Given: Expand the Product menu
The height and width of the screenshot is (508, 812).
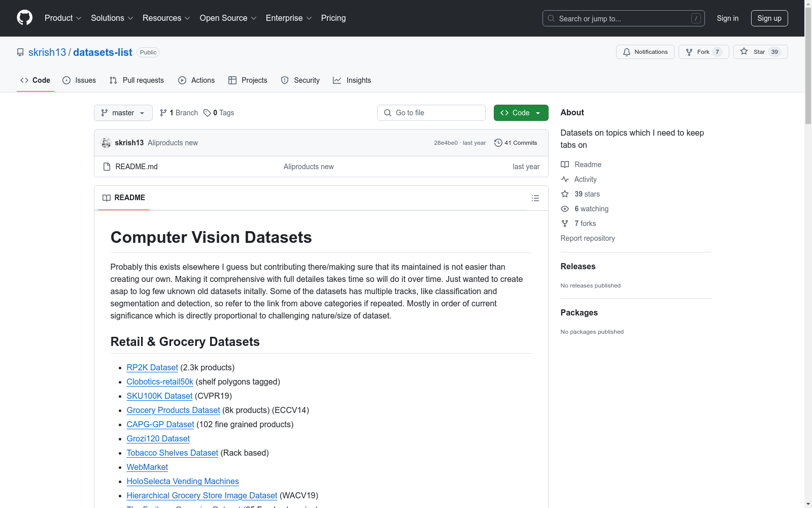Looking at the screenshot, I should [63, 18].
